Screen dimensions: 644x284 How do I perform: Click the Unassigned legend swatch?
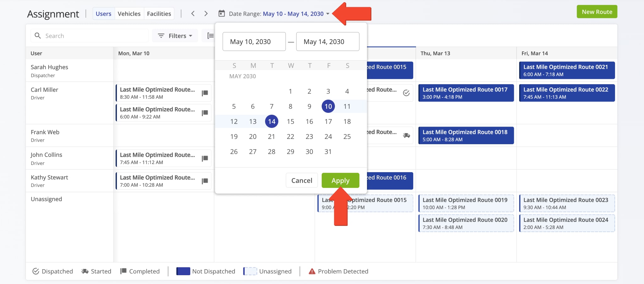coord(250,271)
